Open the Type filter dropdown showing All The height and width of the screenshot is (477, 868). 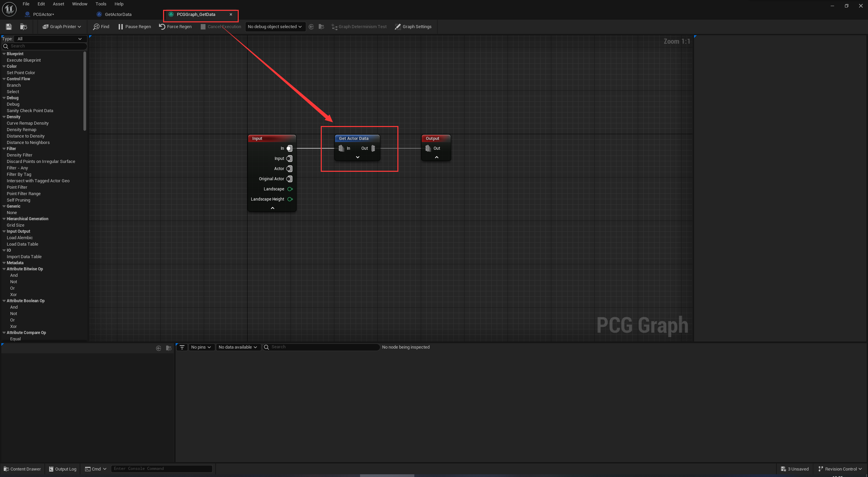(x=50, y=39)
